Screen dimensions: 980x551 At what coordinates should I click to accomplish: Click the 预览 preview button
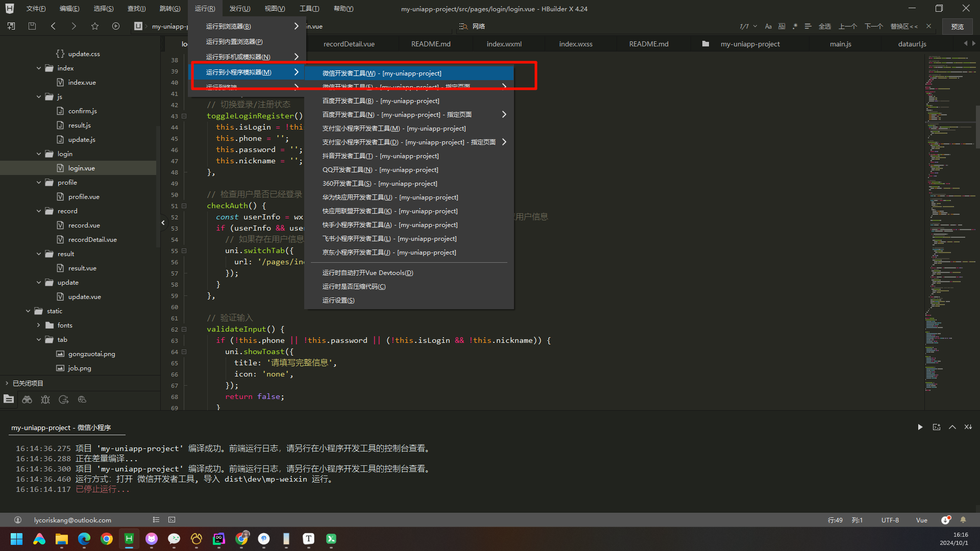(x=957, y=27)
